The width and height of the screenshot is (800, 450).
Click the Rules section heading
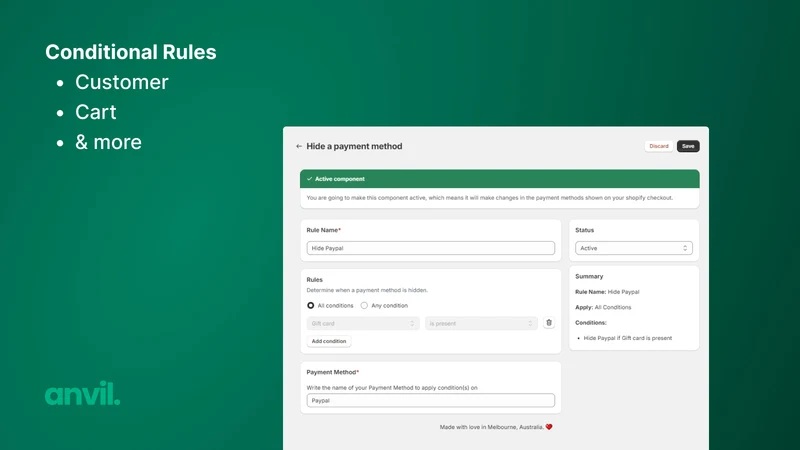[x=314, y=280]
